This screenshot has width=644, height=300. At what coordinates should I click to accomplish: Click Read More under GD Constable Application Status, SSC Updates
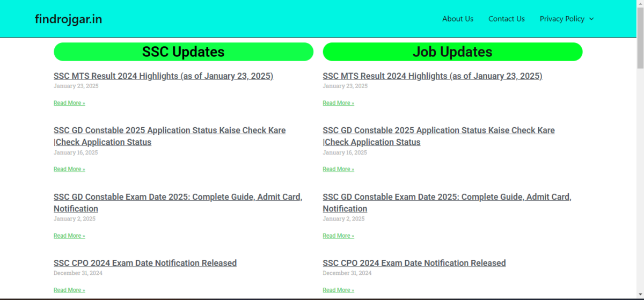click(69, 169)
